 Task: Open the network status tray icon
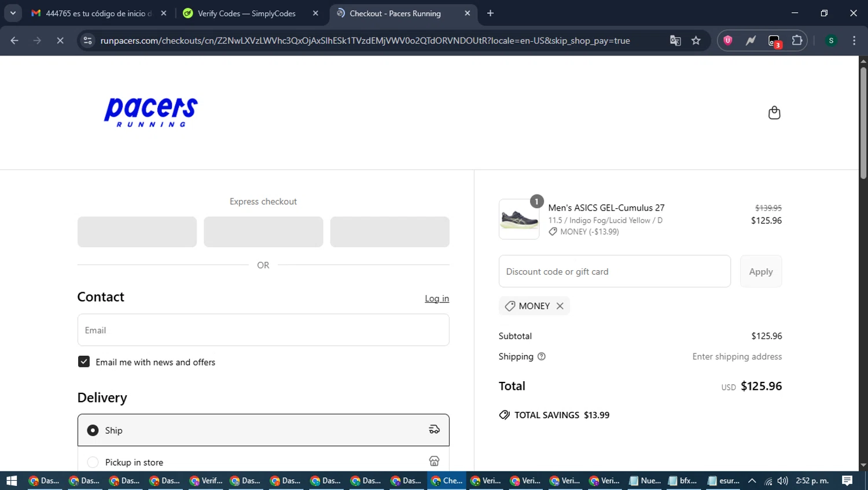(x=768, y=481)
